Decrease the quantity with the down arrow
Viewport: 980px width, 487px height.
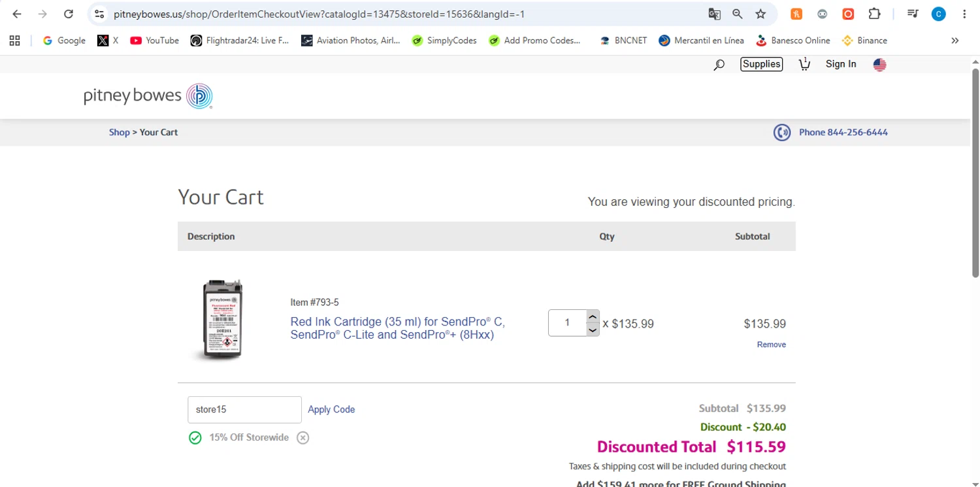[593, 330]
